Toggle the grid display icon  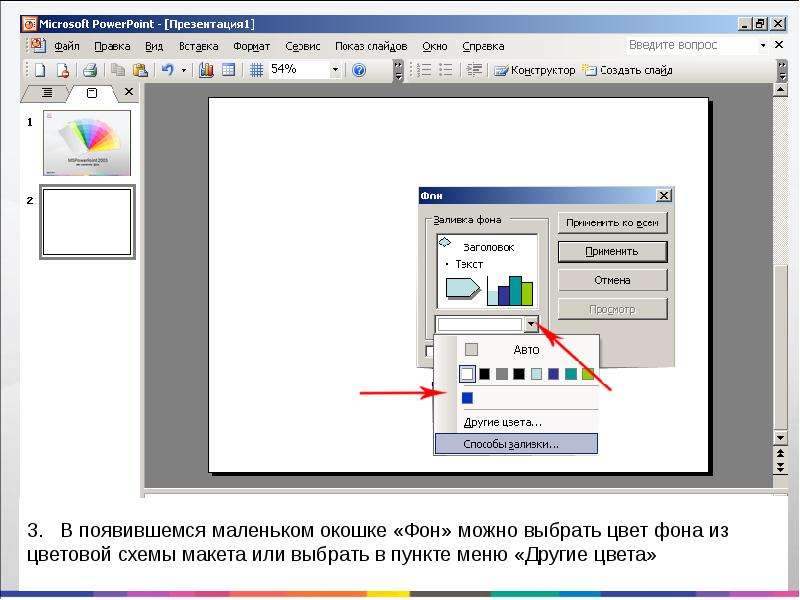pos(256,70)
